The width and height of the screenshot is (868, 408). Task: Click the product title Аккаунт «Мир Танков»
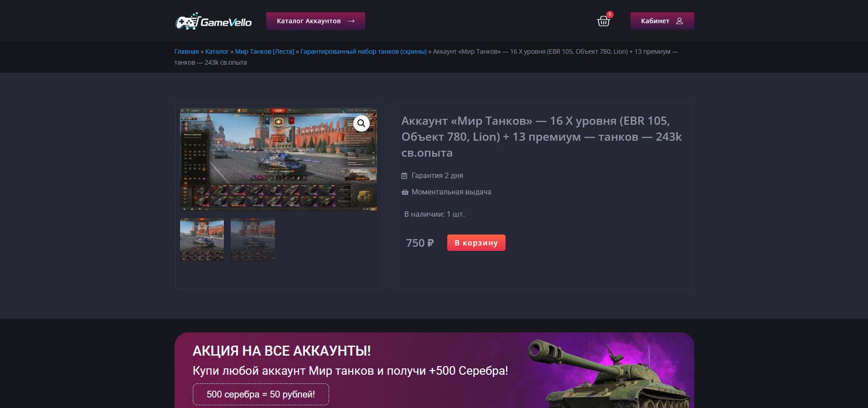(542, 137)
